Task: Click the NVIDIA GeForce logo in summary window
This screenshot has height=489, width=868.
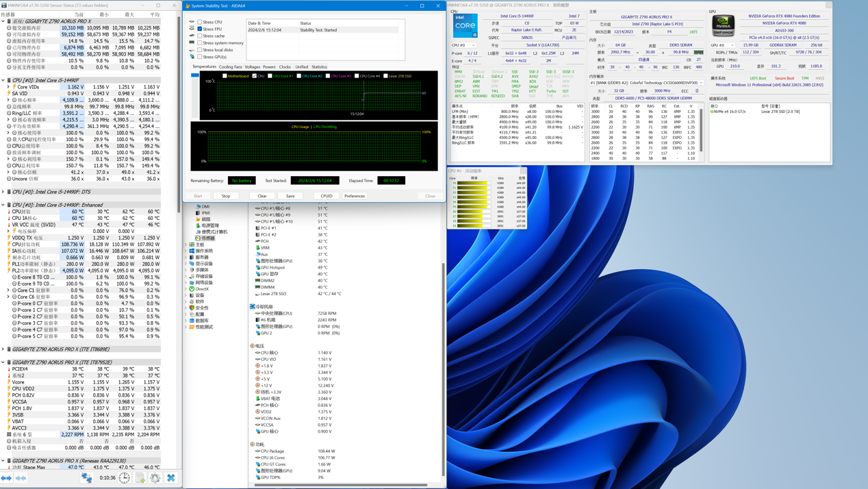Action: [x=723, y=25]
